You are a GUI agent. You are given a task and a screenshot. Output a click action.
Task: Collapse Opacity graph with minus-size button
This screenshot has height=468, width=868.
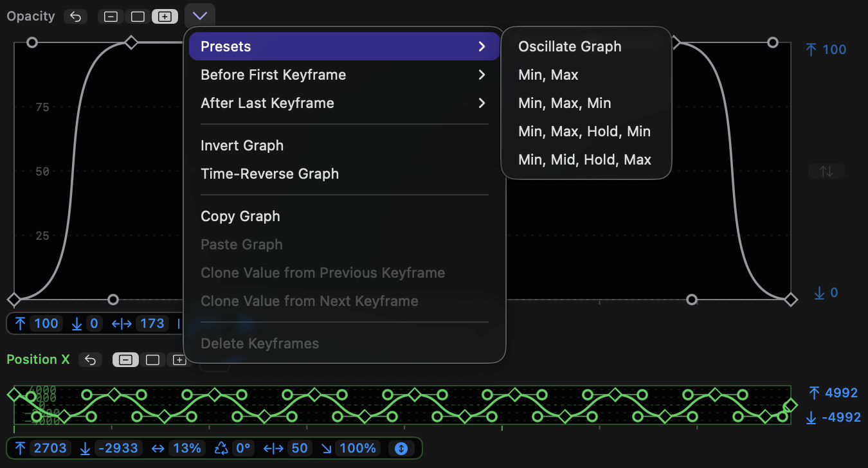[111, 17]
